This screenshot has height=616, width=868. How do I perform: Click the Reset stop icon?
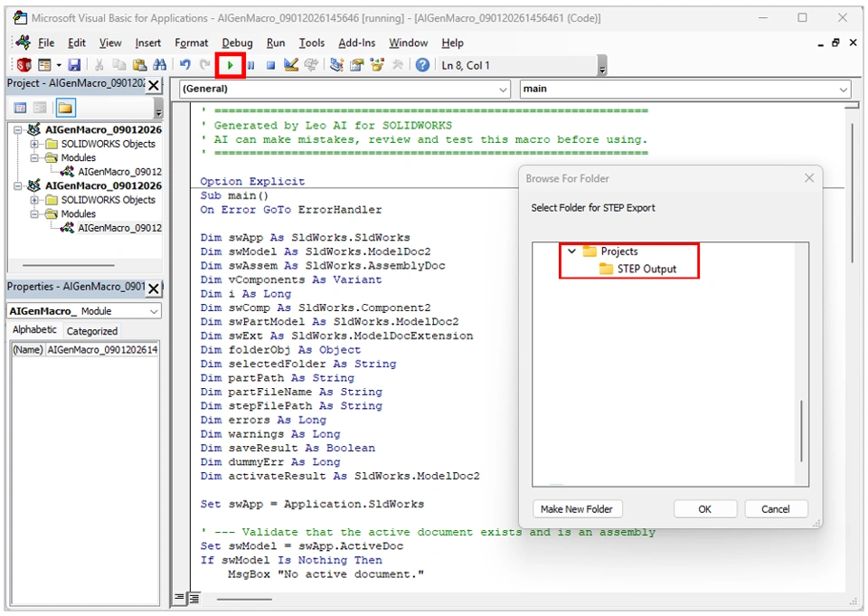pos(270,65)
